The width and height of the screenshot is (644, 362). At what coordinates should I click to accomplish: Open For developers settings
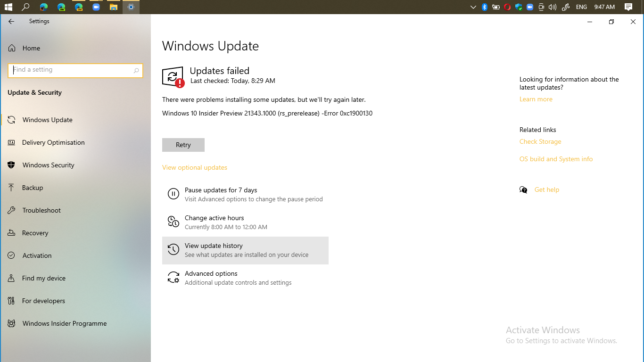click(75, 301)
